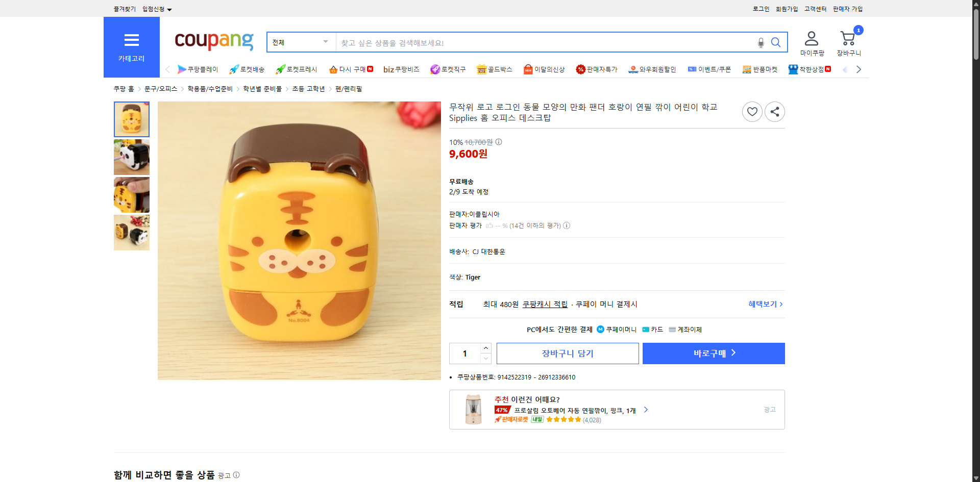Screen dimensions: 980x482
Task: Open the shopping cart
Action: click(x=847, y=38)
